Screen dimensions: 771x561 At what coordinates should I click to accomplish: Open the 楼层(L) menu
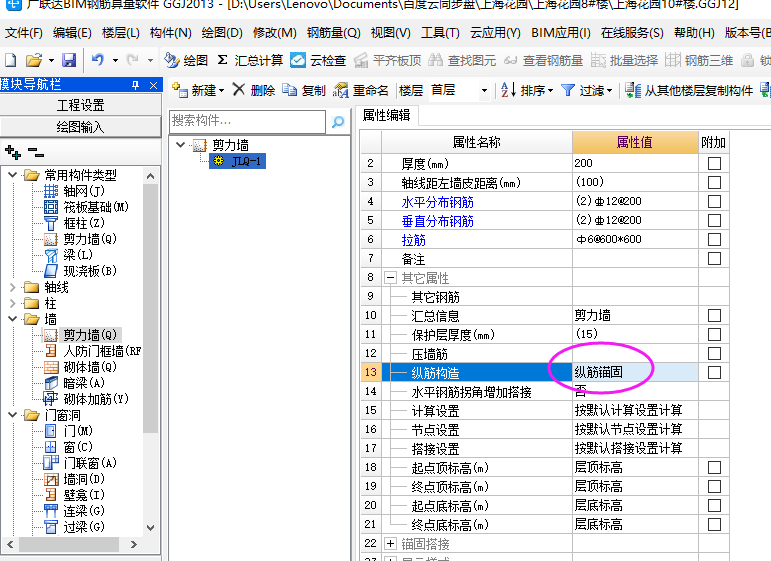120,33
